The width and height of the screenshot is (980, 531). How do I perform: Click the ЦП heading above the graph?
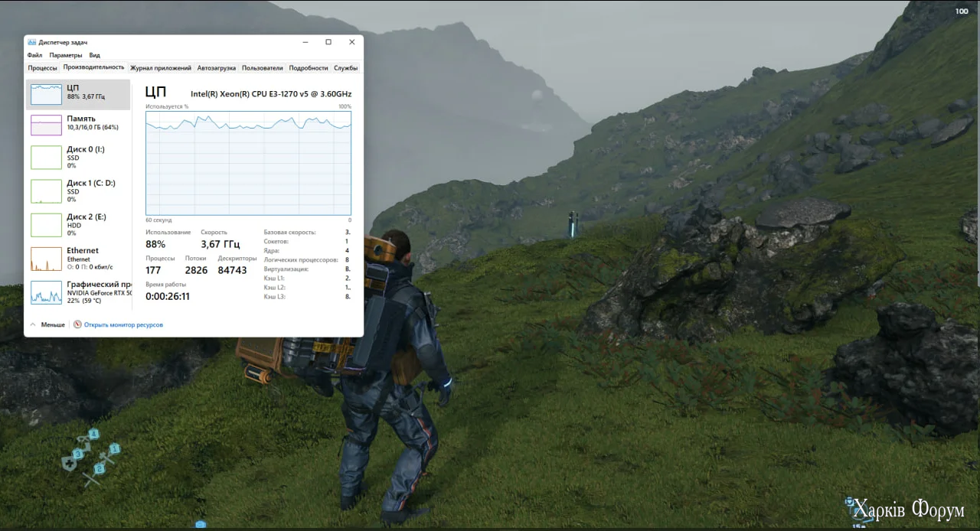pos(155,93)
